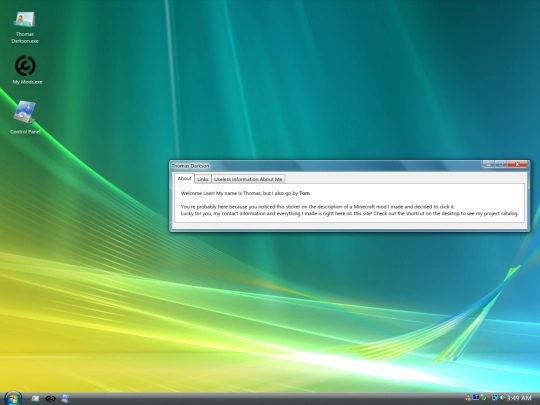The height and width of the screenshot is (405, 540).
Task: Open the Thomas Darkson.exe desktop icon
Action: pyautogui.click(x=24, y=28)
